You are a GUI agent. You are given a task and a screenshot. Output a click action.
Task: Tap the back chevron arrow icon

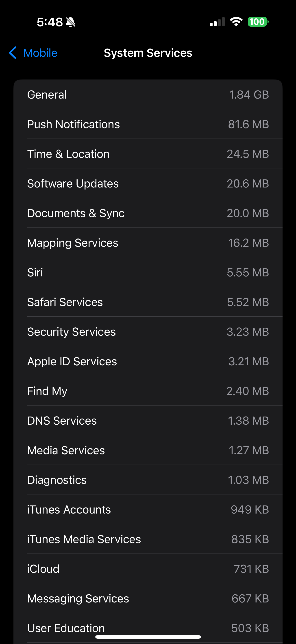pyautogui.click(x=13, y=53)
